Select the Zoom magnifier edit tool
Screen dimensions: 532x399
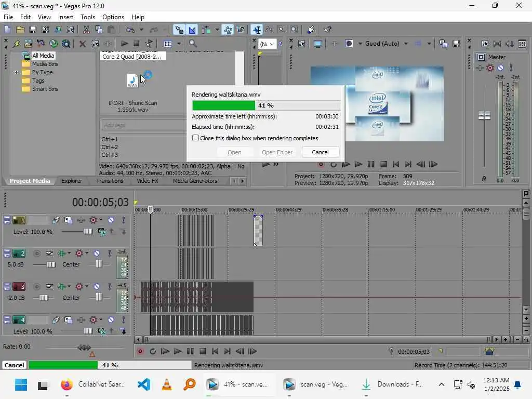[294, 30]
